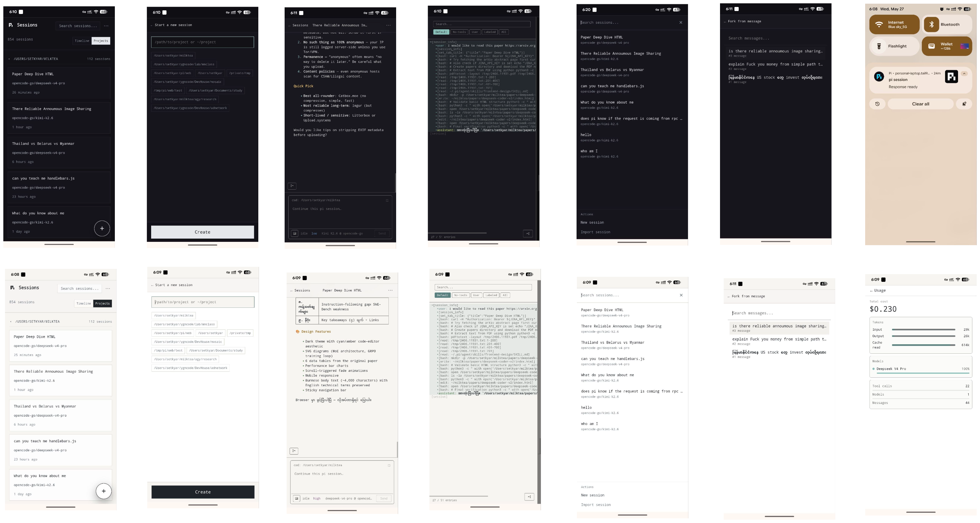Click jump icon at bottom of dark tree view
980x523 pixels.
tap(528, 233)
